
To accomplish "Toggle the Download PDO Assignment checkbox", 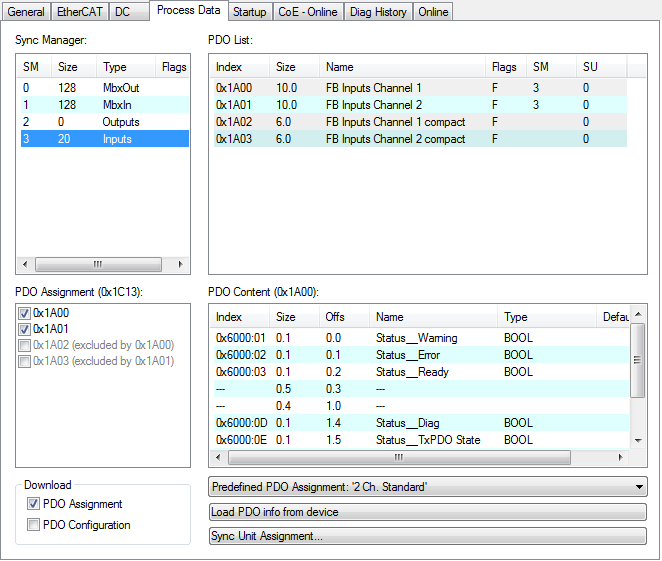I will (x=33, y=504).
